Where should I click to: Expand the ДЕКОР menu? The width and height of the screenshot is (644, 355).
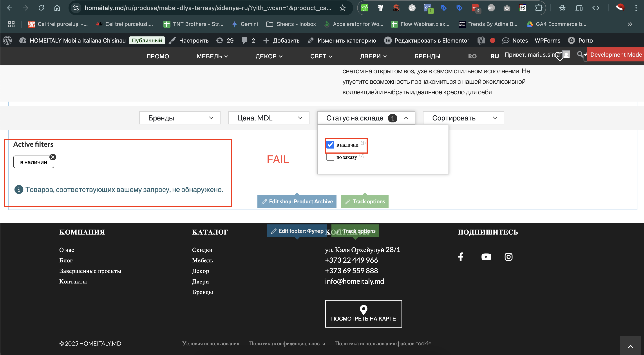point(269,56)
